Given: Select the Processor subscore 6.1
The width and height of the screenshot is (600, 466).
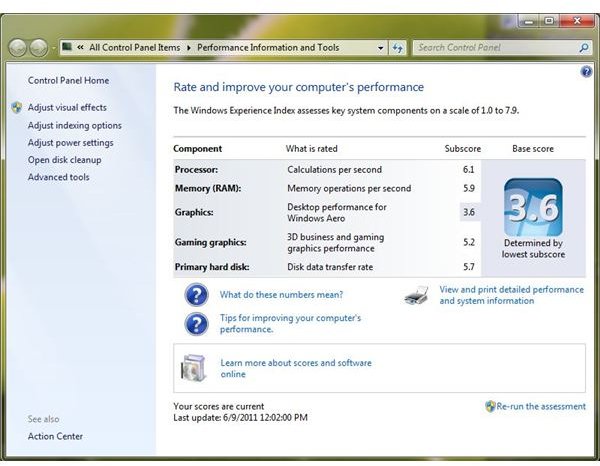Looking at the screenshot, I should (x=469, y=169).
